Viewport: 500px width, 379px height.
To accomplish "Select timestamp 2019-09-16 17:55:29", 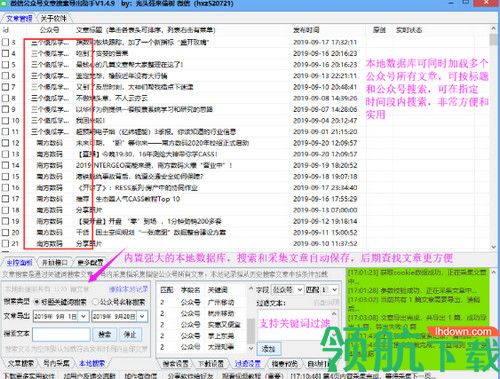I will (x=325, y=199).
